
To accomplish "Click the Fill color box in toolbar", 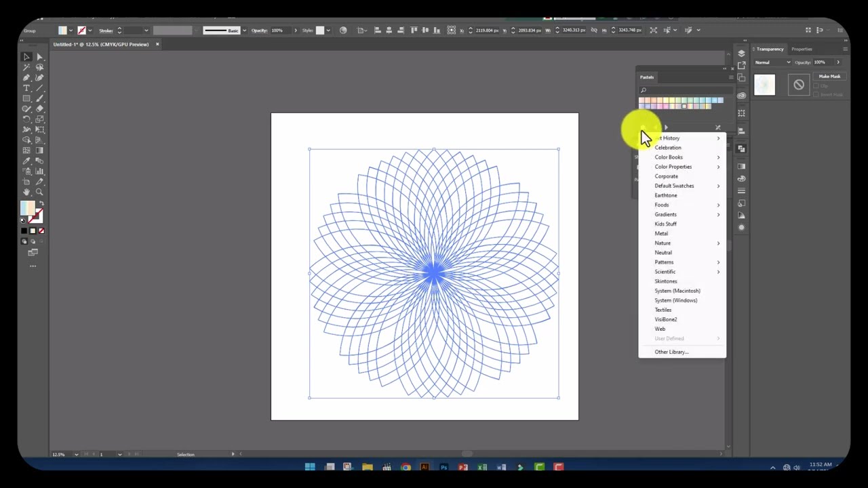I will [x=27, y=208].
